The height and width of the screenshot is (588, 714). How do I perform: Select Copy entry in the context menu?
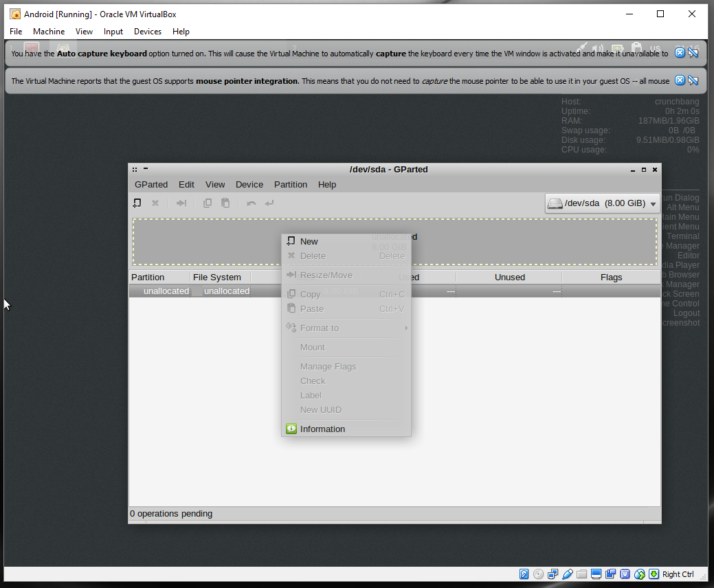tap(346, 294)
